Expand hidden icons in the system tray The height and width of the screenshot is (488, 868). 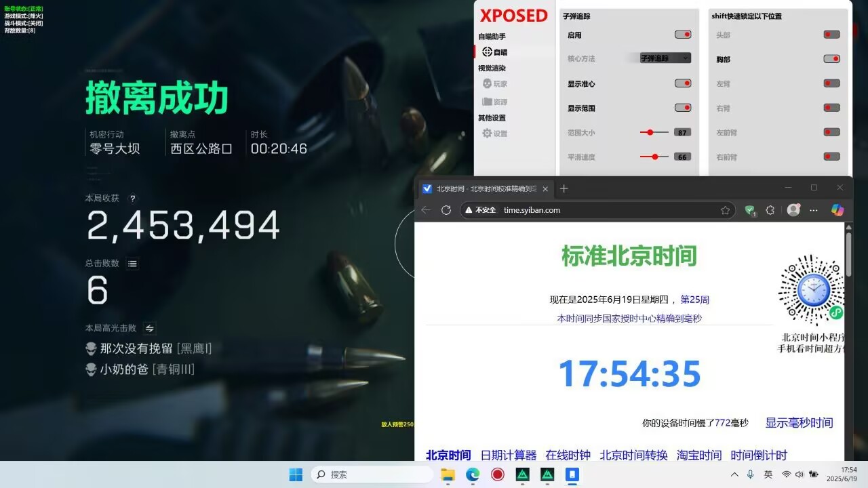tap(734, 474)
